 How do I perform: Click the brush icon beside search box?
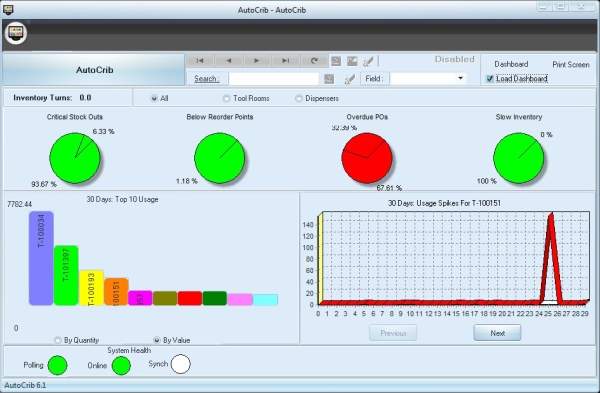click(349, 79)
